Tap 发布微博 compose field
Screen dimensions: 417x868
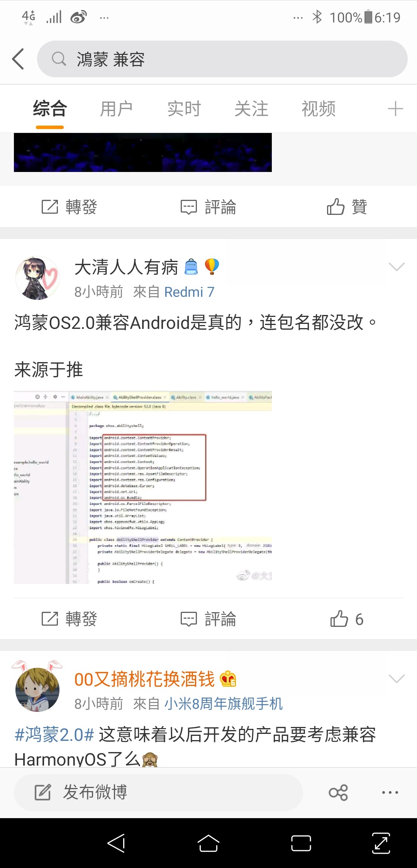point(158,792)
